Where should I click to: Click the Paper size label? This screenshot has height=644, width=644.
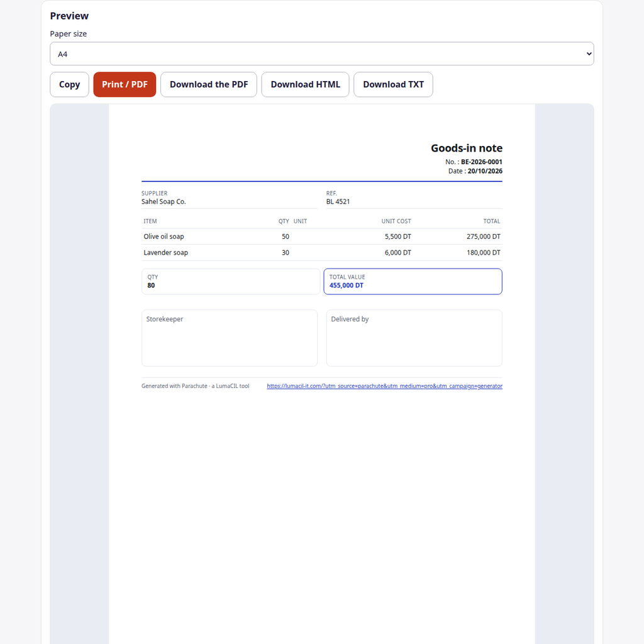(68, 34)
